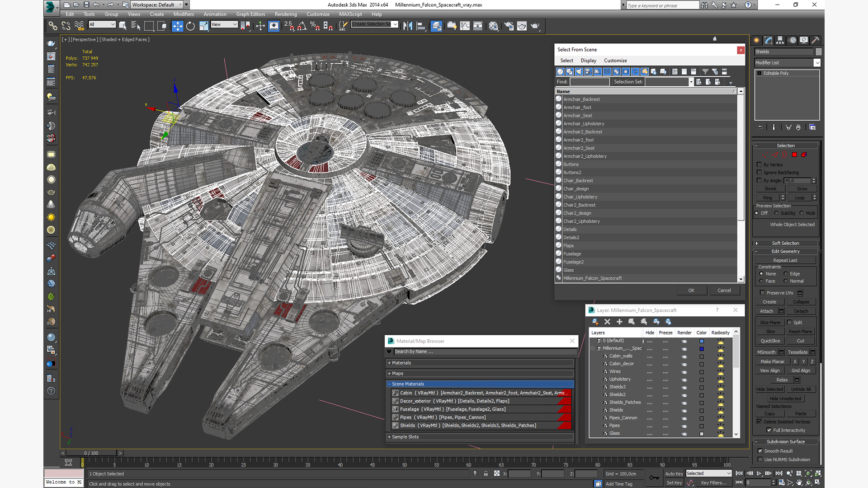
Task: Select Edge constraint radio button
Action: [x=786, y=274]
